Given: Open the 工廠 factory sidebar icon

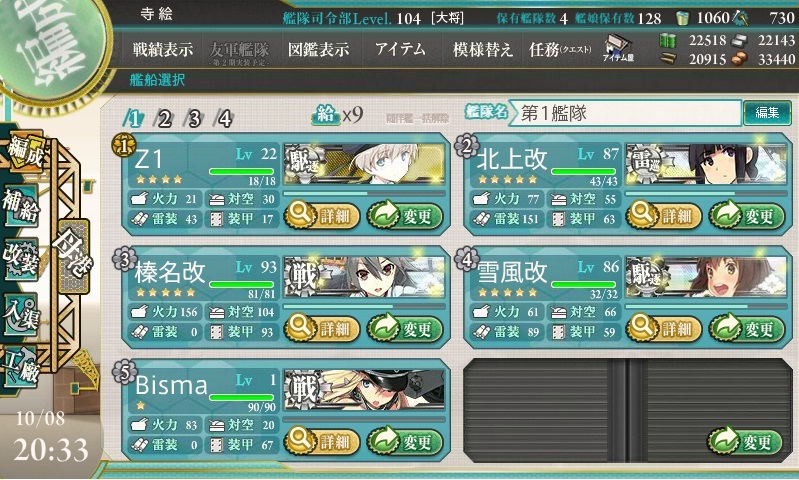Looking at the screenshot, I should point(21,366).
